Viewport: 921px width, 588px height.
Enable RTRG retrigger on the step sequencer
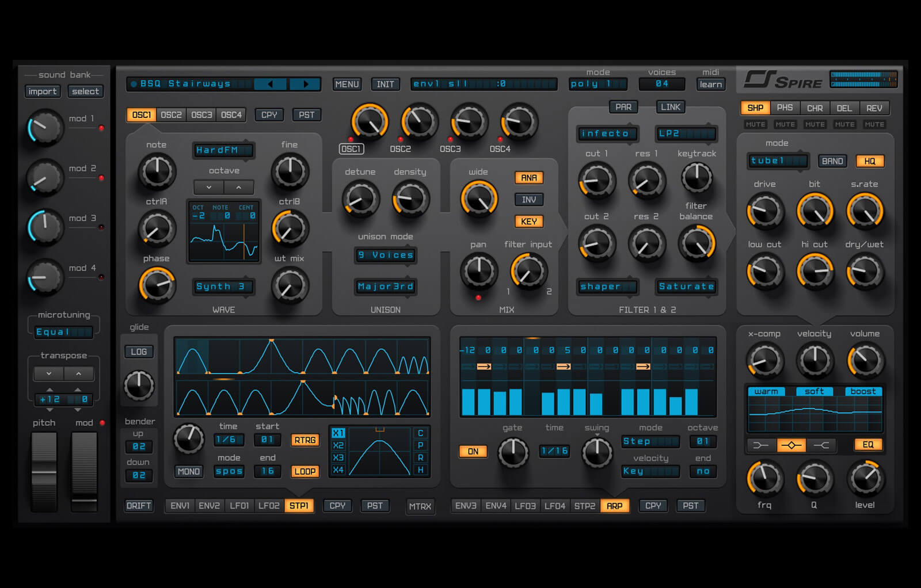[x=305, y=440]
